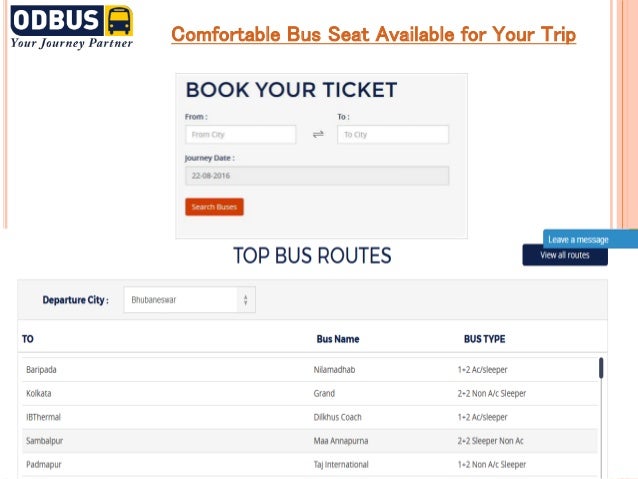The height and width of the screenshot is (479, 638).
Task: Click the ODBUS bus logo icon
Action: point(119,20)
